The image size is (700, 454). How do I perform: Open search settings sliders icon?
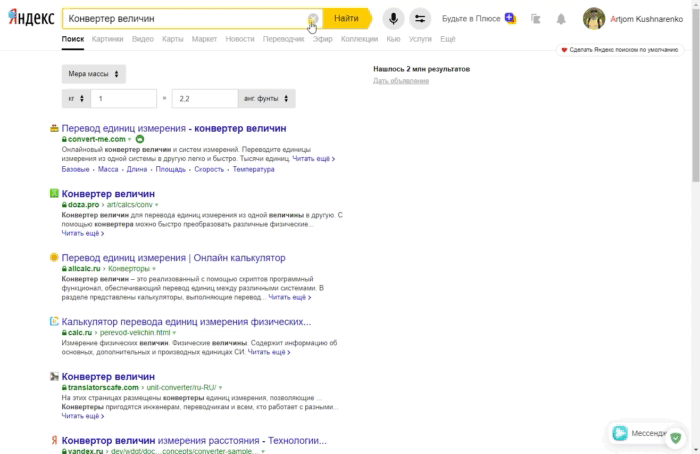coord(420,18)
